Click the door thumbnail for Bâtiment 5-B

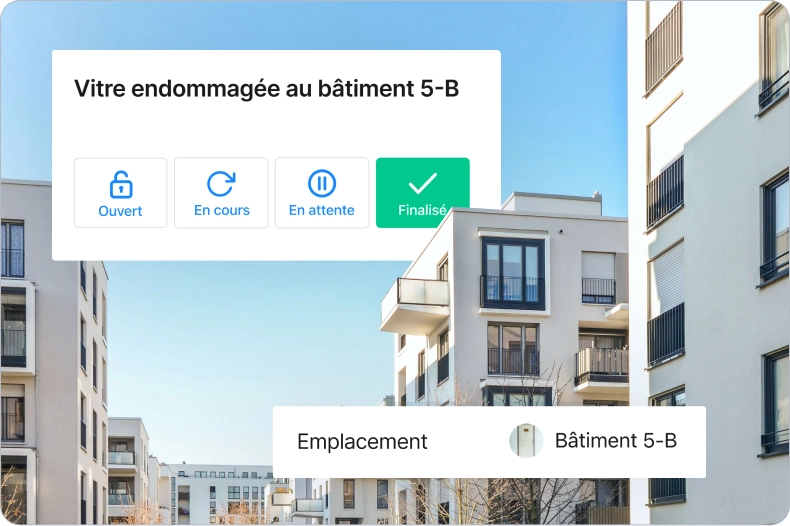[526, 441]
